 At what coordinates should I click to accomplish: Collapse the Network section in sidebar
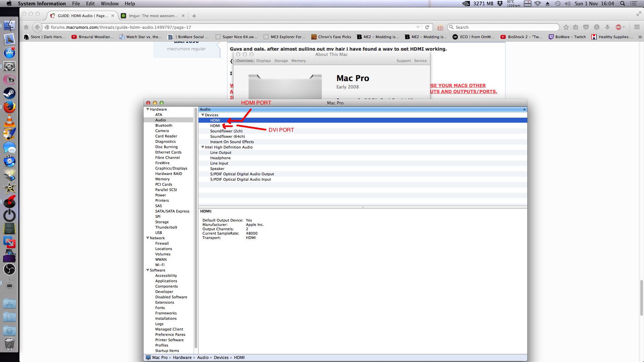point(148,238)
